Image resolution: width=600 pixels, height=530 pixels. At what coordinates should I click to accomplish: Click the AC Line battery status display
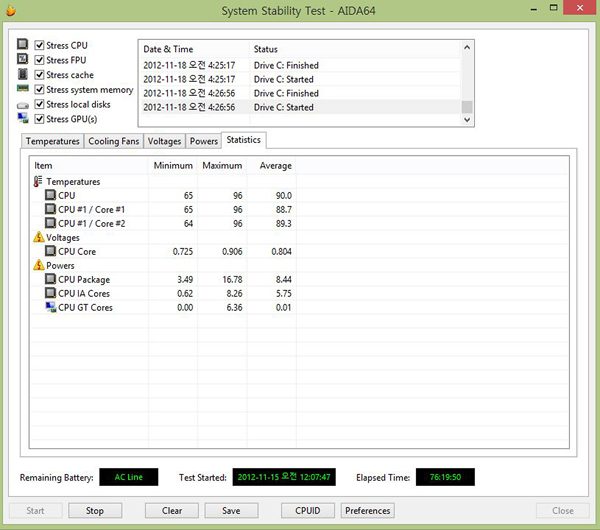pos(129,477)
